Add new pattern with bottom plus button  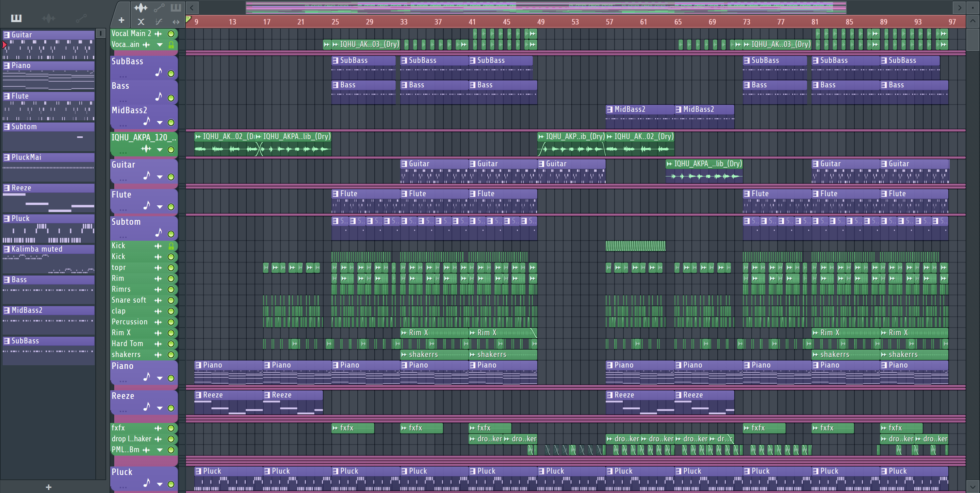[x=49, y=487]
